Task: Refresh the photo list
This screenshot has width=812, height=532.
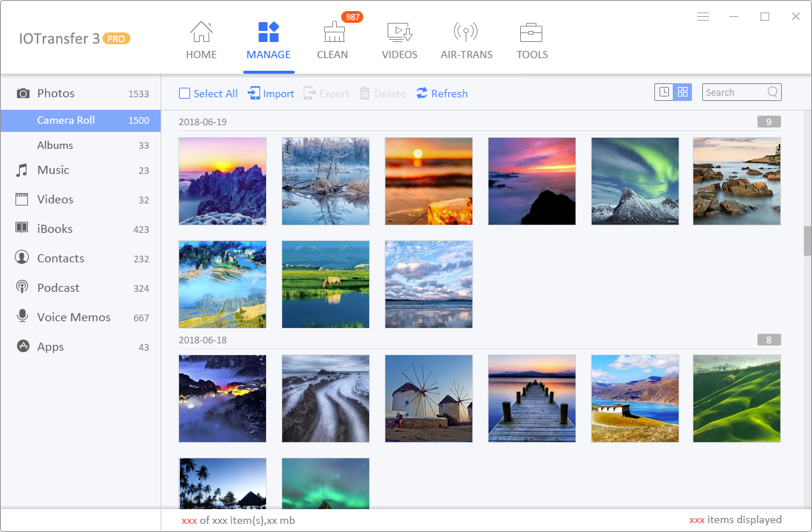Action: pos(441,93)
